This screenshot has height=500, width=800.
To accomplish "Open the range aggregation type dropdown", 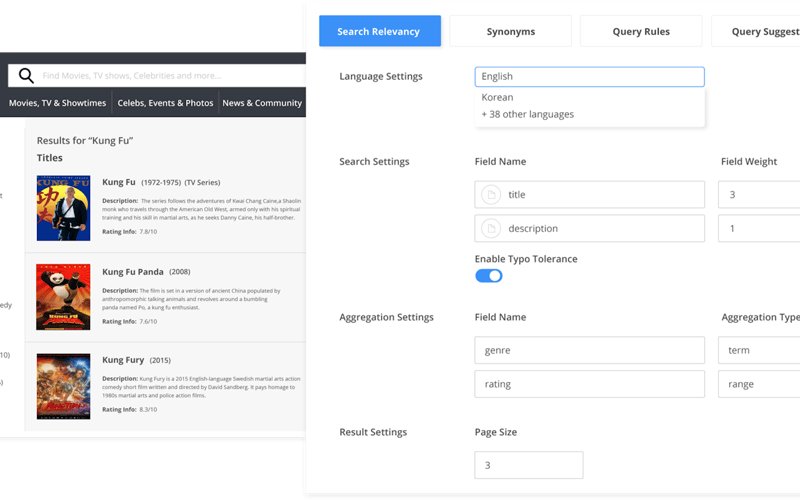I will click(759, 384).
